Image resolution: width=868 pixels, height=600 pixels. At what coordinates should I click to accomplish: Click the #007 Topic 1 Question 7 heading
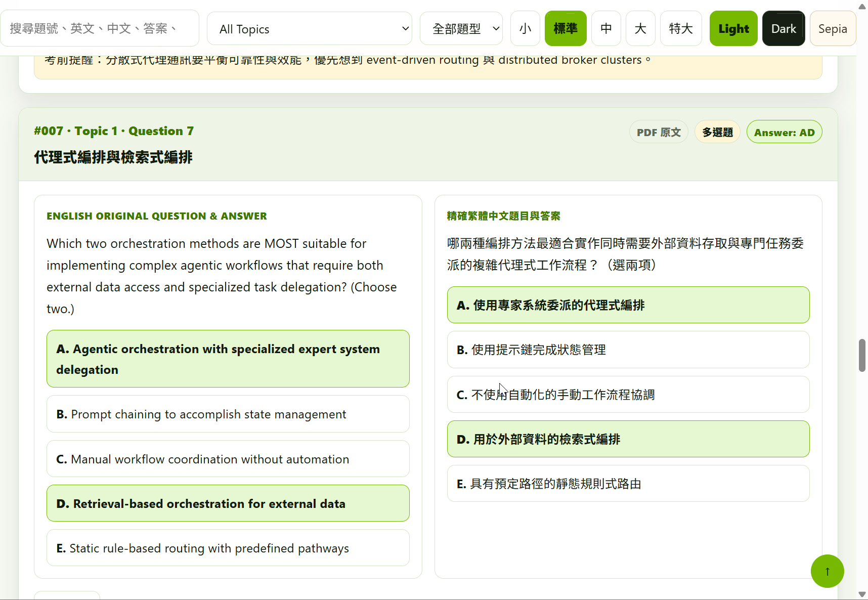pos(114,131)
